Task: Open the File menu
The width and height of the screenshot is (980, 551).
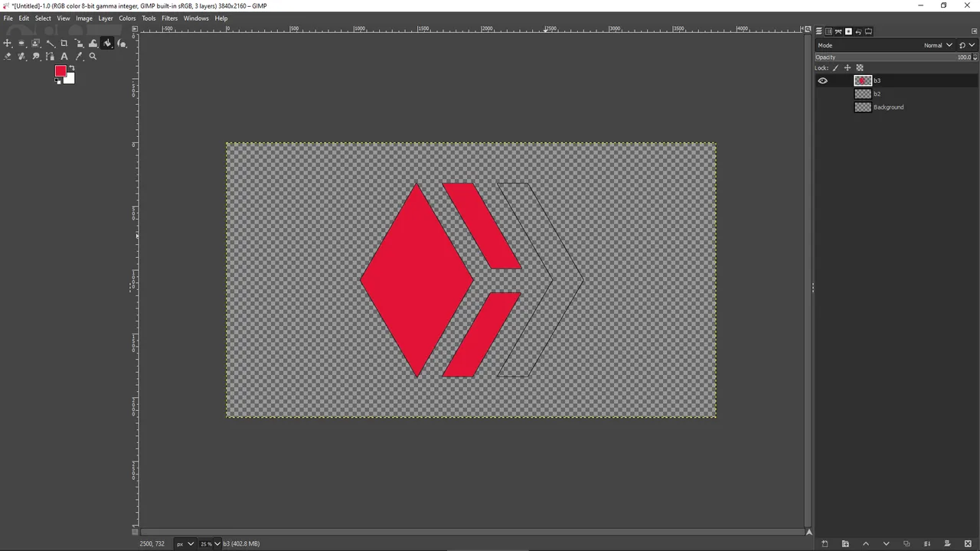Action: (8, 18)
